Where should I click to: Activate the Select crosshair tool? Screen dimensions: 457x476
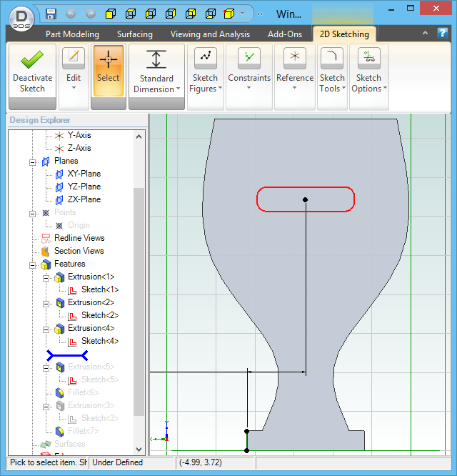tap(109, 71)
